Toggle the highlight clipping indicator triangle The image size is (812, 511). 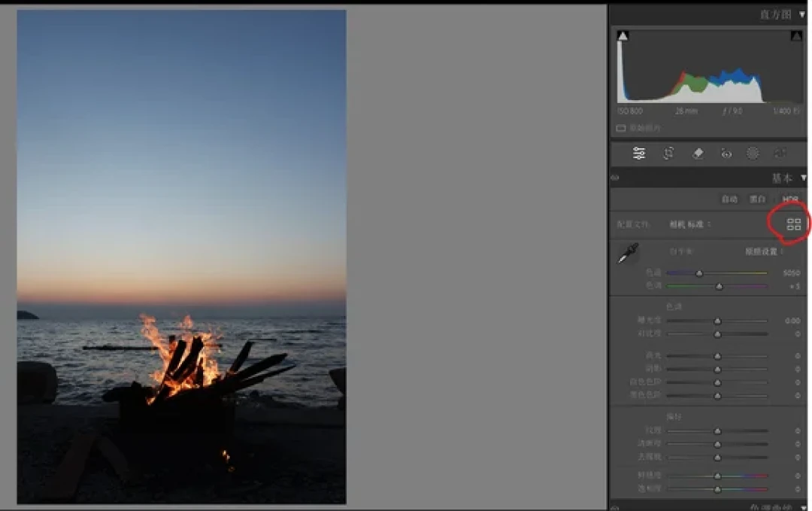[x=796, y=36]
